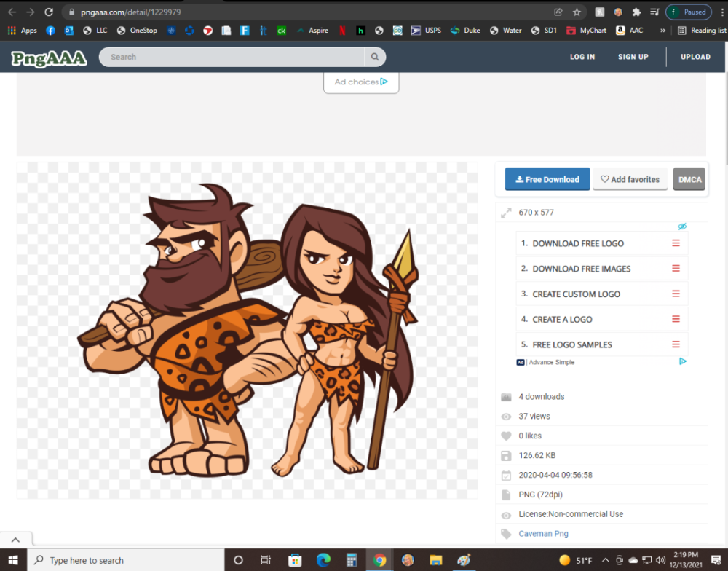Bookmark this page with the star icon
This screenshot has width=728, height=571.
(x=577, y=12)
